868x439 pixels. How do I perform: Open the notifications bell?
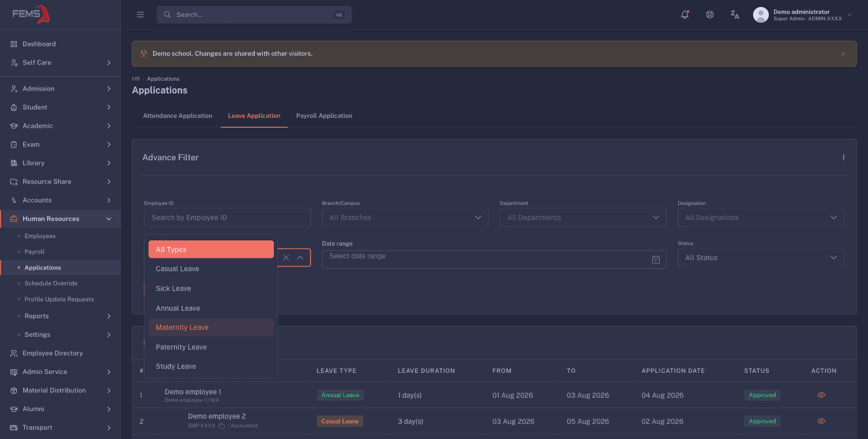[685, 15]
